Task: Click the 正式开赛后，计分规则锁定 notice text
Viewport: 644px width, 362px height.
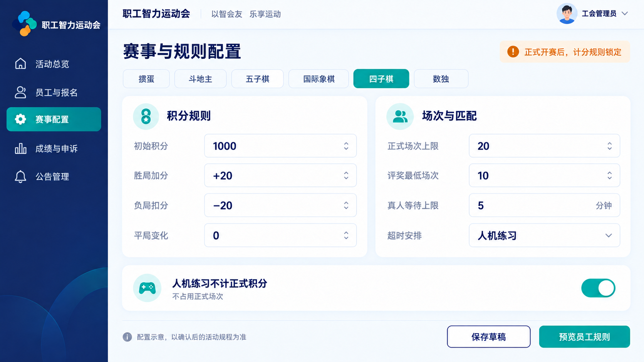Action: (573, 52)
